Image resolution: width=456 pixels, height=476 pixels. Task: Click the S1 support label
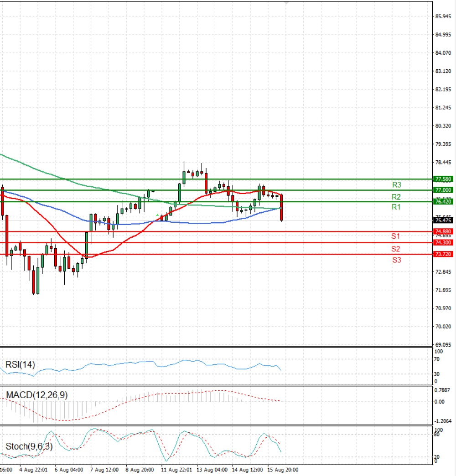(395, 236)
